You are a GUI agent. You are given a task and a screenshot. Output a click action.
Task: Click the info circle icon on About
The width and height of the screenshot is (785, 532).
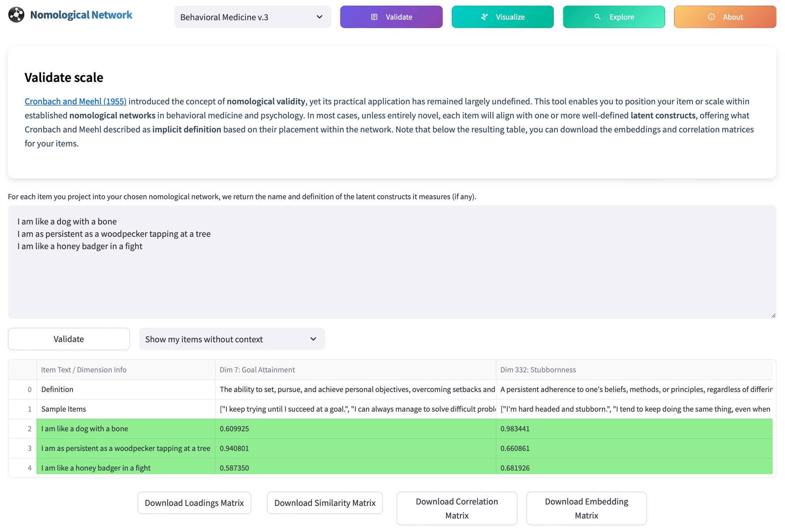coord(711,17)
